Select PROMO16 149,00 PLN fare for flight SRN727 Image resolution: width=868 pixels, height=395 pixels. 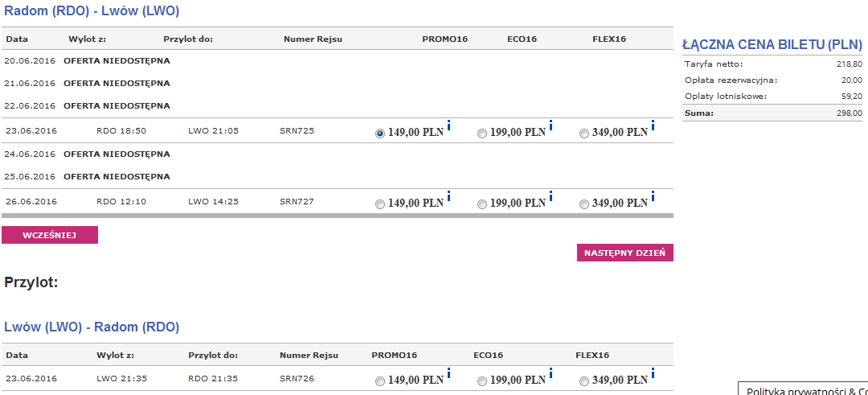pos(379,204)
